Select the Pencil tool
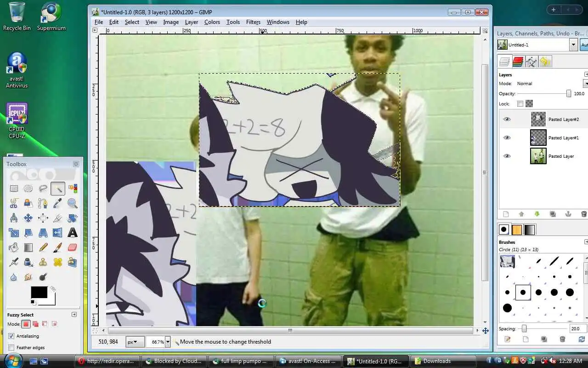Image resolution: width=588 pixels, height=368 pixels. pyautogui.click(x=43, y=247)
